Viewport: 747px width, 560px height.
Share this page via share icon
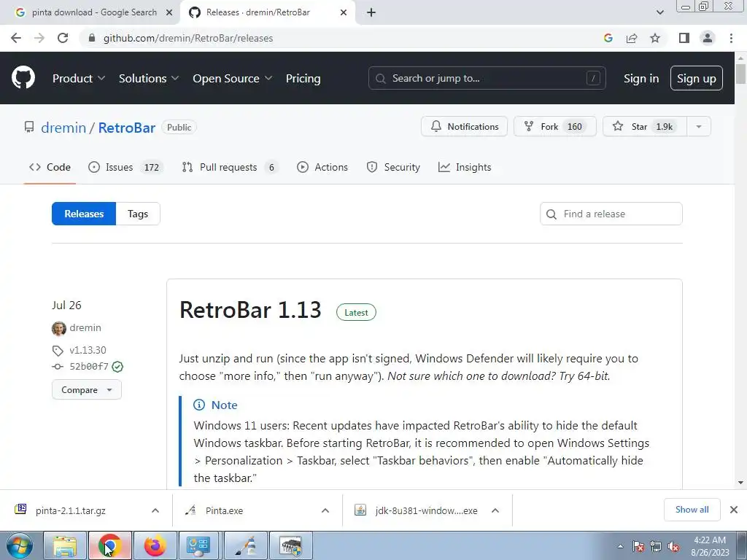(632, 38)
